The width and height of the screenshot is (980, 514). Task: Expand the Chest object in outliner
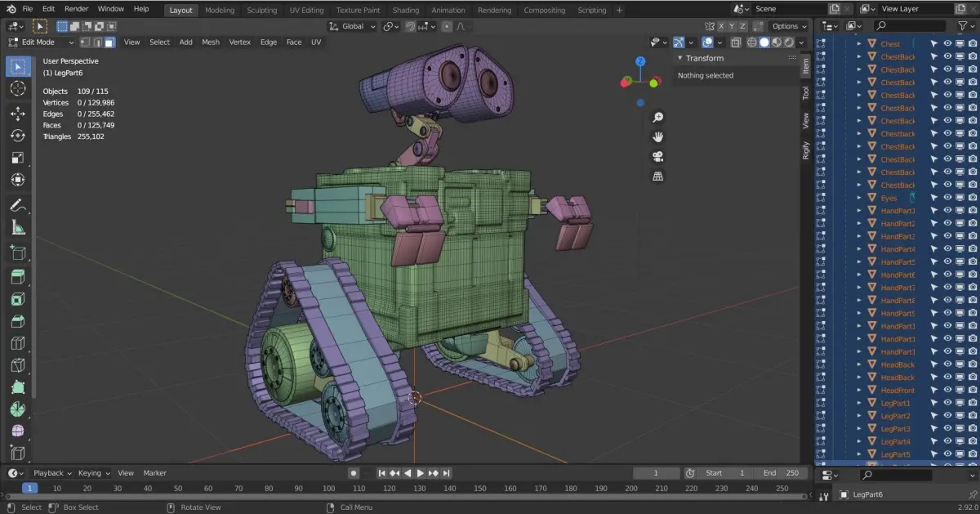coord(859,44)
